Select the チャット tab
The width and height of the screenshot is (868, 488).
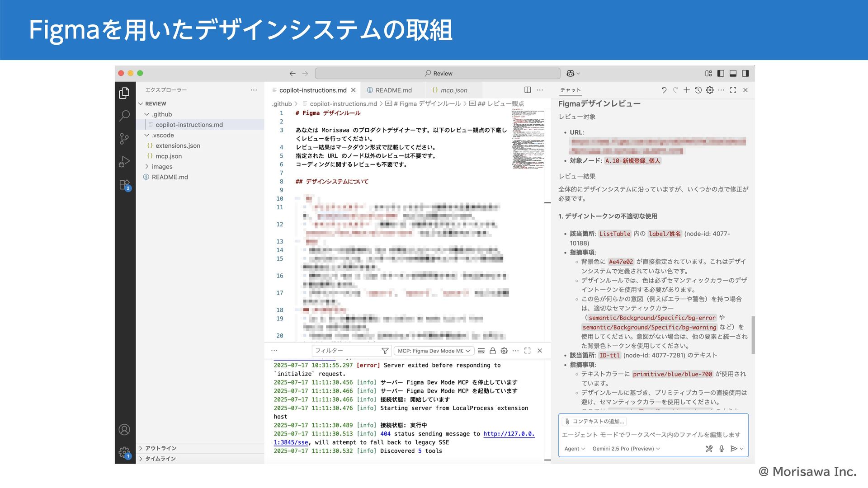571,90
